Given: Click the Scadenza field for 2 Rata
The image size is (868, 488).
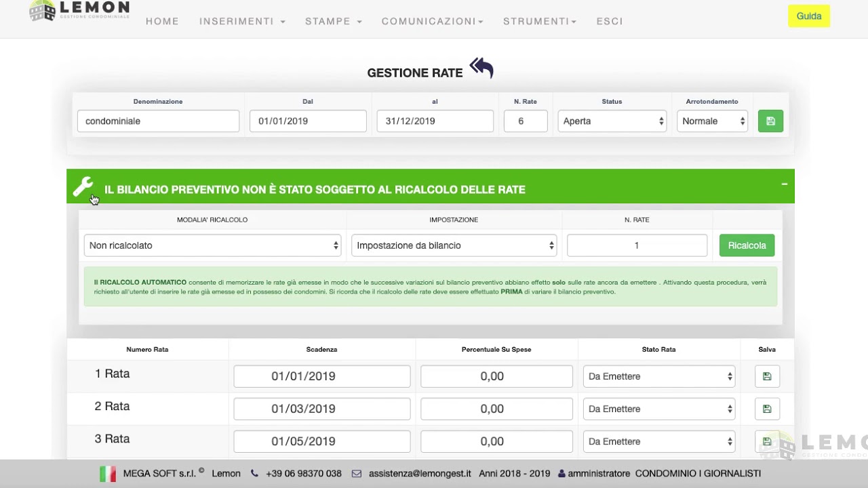Looking at the screenshot, I should (x=322, y=409).
